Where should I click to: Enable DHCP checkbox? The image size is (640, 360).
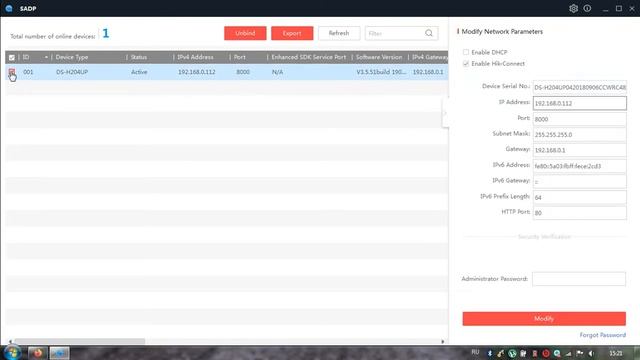[x=466, y=52]
